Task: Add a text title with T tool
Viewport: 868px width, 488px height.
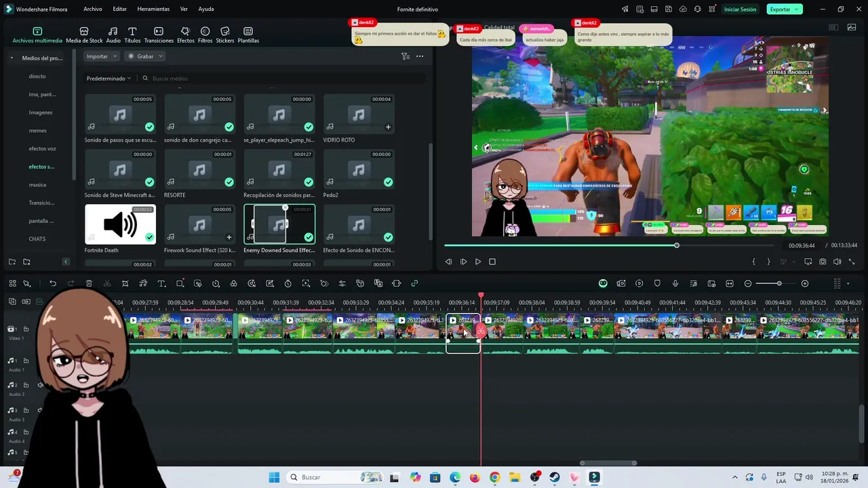Action: (161, 283)
